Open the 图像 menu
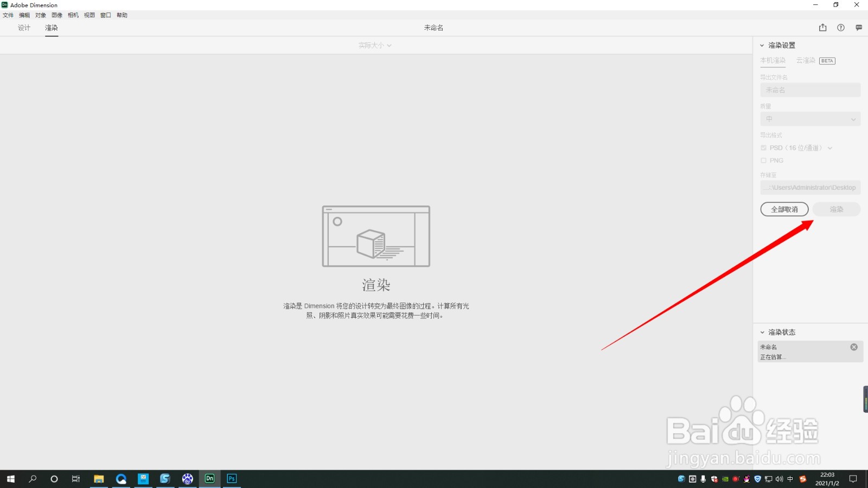 click(57, 15)
